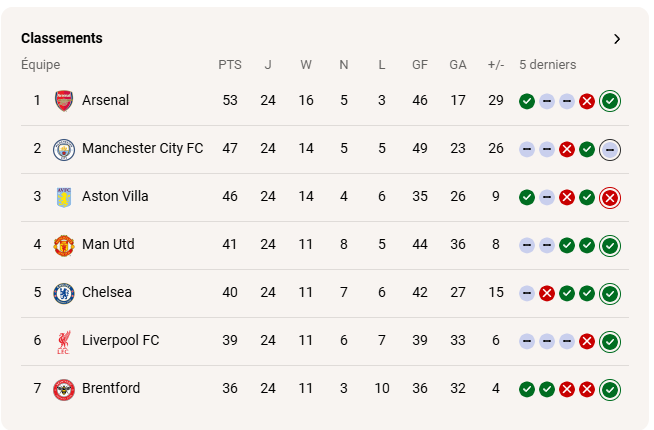
Task: Click Arsenal's most recent win result icon
Action: click(x=610, y=101)
